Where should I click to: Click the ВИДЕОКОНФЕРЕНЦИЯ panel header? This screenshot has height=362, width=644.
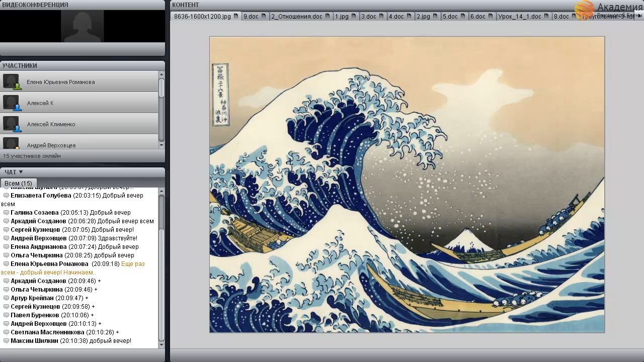point(83,5)
